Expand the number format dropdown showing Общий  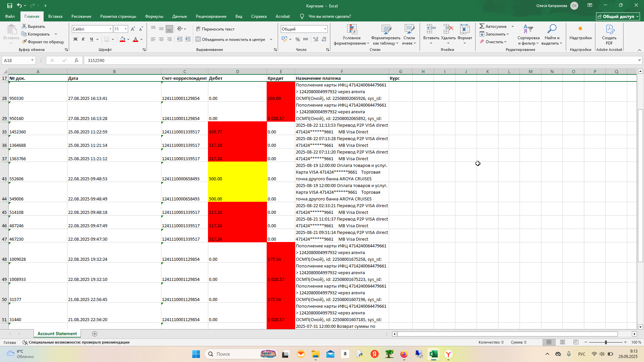(x=325, y=29)
